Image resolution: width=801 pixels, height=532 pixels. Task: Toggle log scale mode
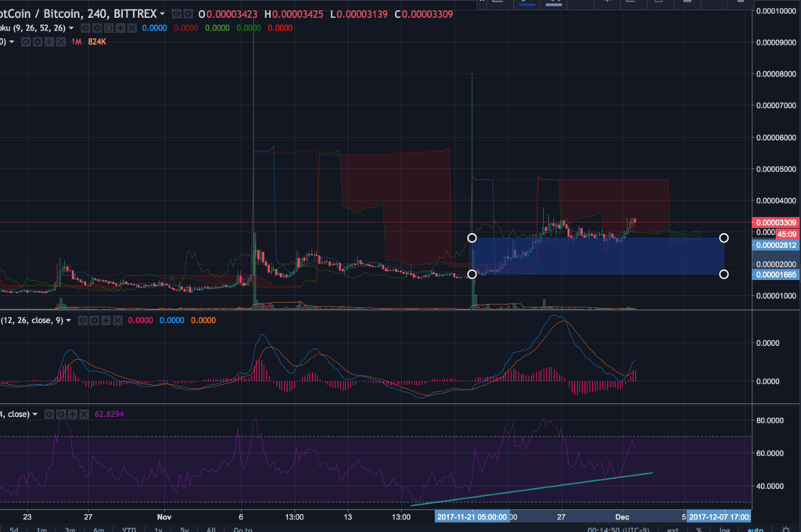(x=724, y=529)
